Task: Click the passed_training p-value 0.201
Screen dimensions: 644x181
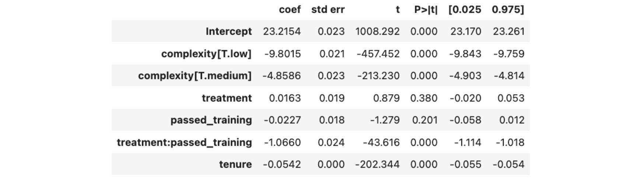Action: point(424,120)
